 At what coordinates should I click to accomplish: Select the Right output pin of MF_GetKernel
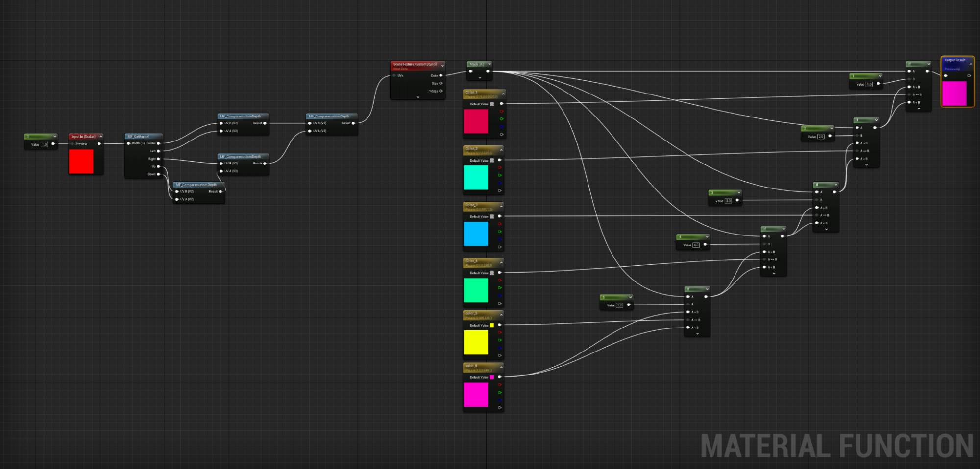pyautogui.click(x=159, y=159)
